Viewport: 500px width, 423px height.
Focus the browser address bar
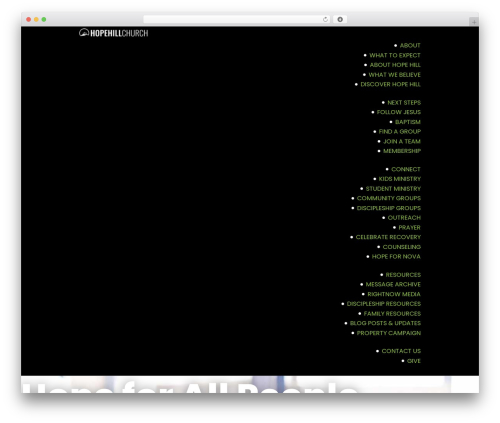pos(237,19)
